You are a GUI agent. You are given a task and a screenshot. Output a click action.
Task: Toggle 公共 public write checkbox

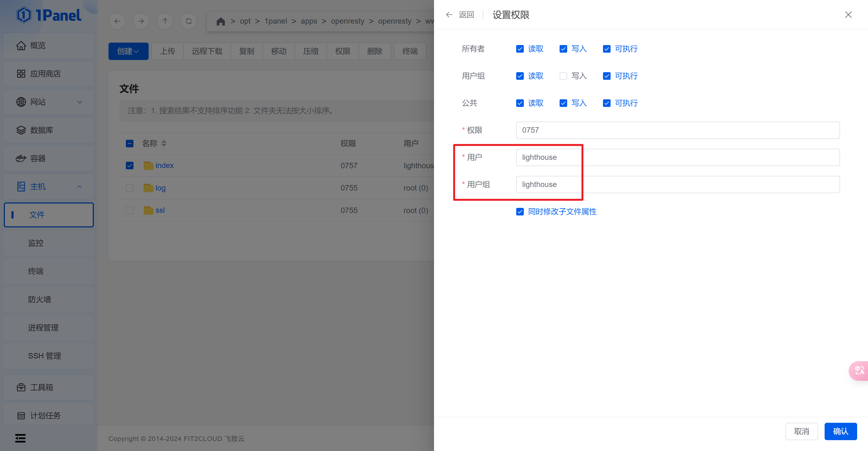pyautogui.click(x=563, y=103)
